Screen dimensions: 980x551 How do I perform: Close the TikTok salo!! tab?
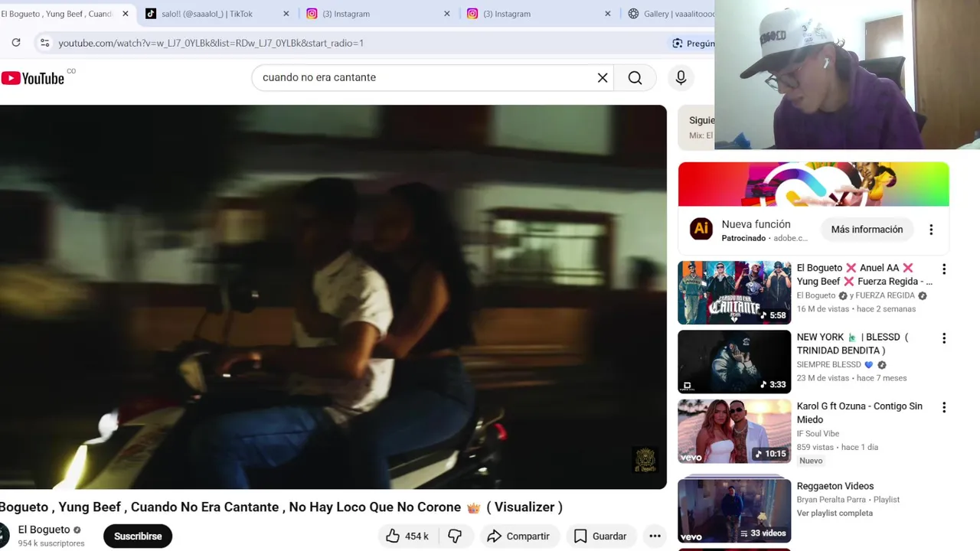286,14
